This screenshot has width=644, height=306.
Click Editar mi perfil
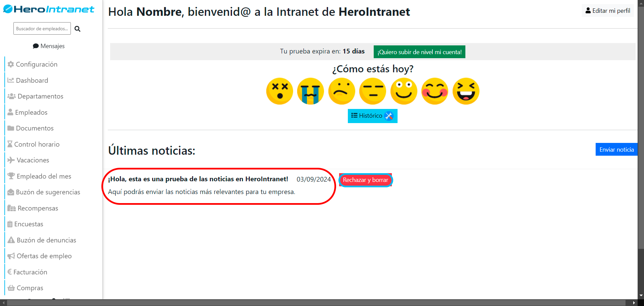[608, 11]
